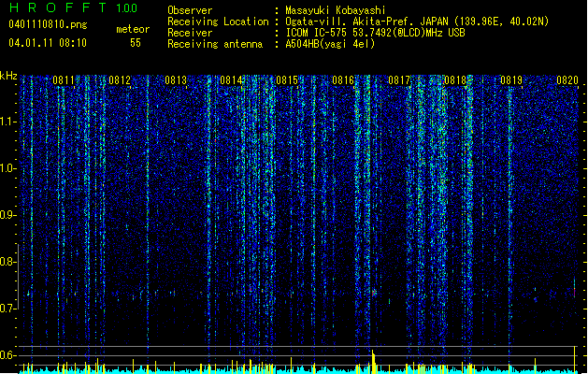Click the 1.1 kHz axis tick label
Image resolution: width=588 pixels, height=374 pixels.
[8, 122]
